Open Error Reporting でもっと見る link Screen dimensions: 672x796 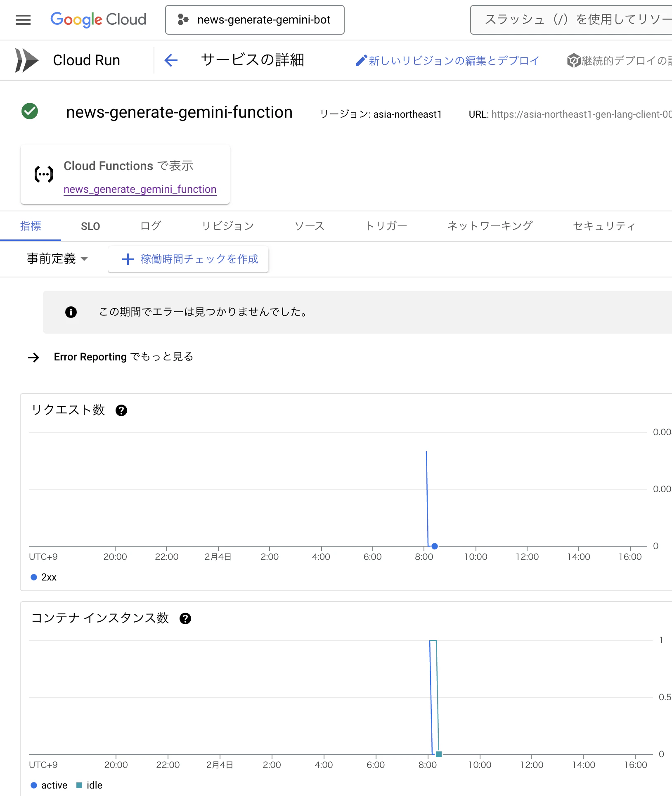click(x=123, y=357)
